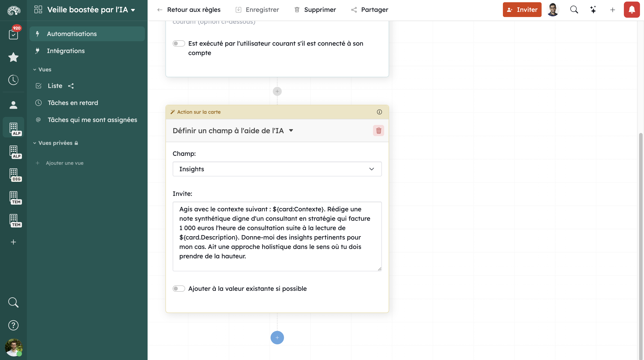Open the info tooltip on Action sur la carte
This screenshot has height=360, width=644.
coord(379,112)
